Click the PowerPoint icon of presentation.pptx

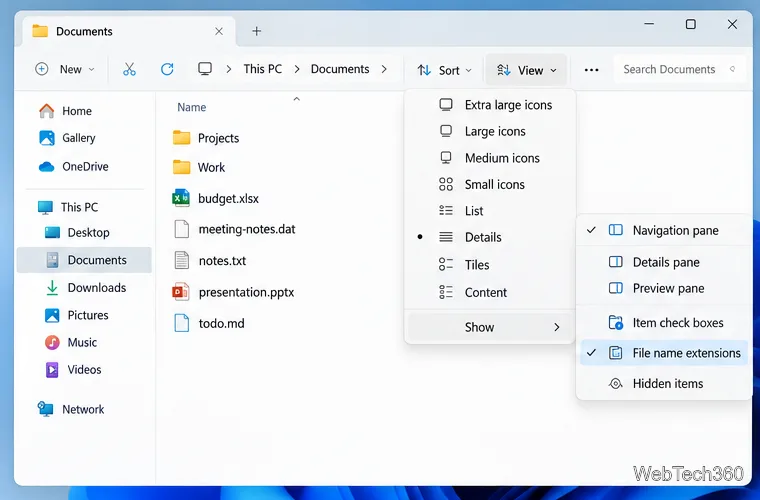181,292
